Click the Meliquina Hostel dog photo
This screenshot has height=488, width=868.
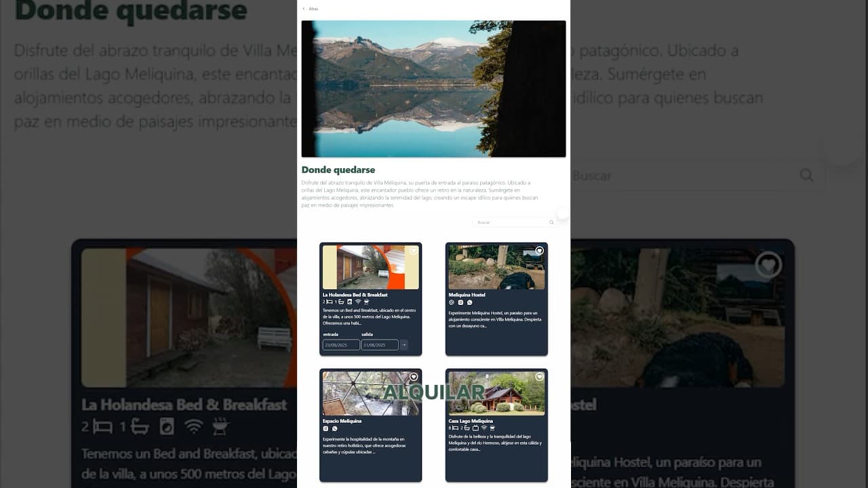(x=496, y=267)
